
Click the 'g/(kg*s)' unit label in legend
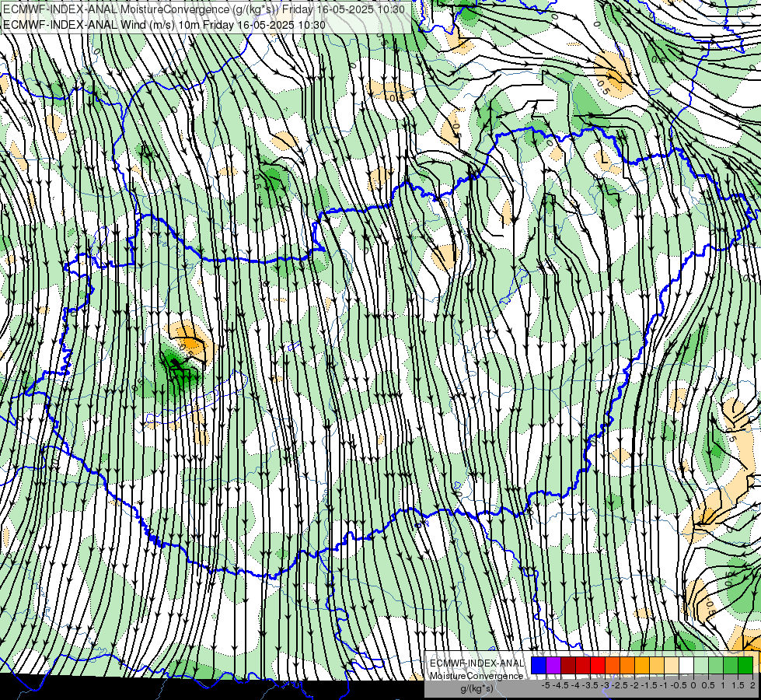click(x=477, y=689)
